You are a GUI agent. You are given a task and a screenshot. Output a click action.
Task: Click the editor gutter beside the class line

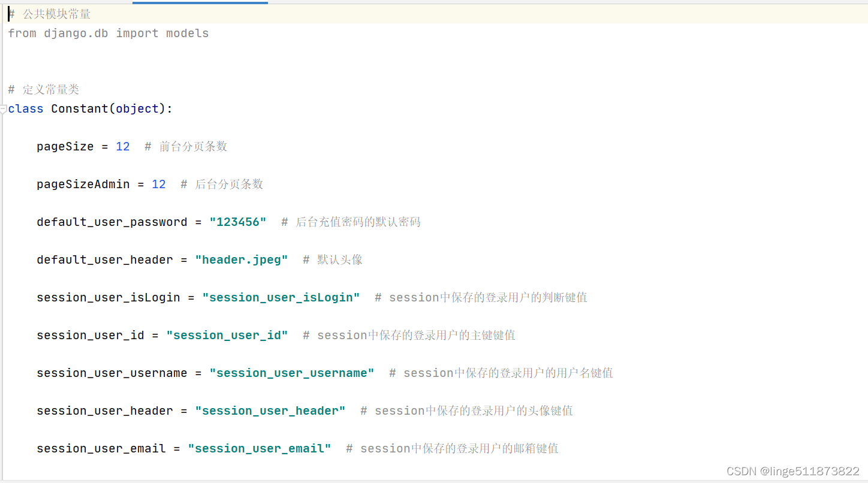click(x=2, y=108)
